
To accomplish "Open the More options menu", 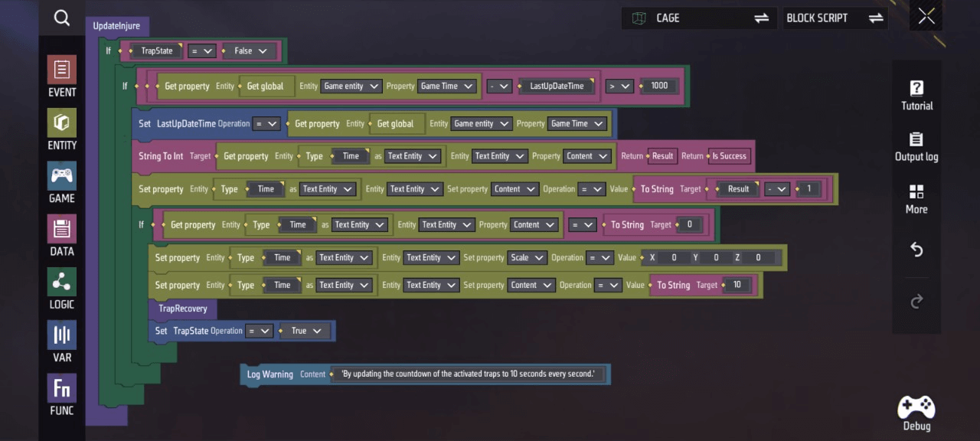I will click(x=916, y=199).
